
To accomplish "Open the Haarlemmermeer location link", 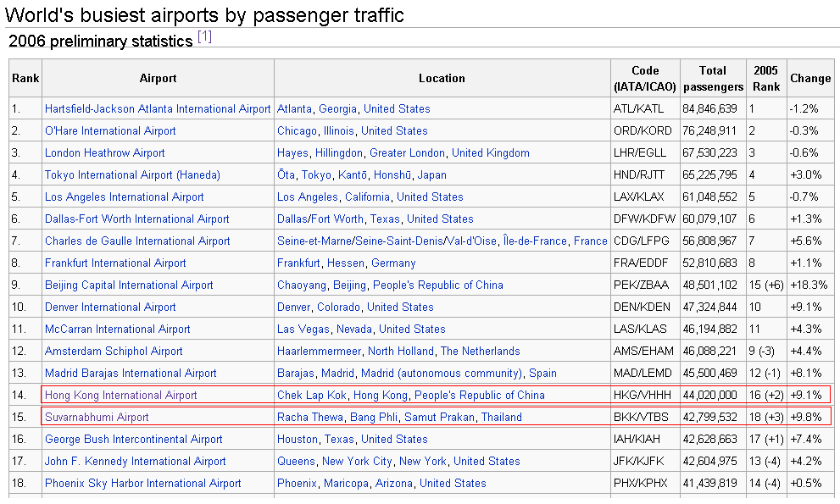I will click(319, 352).
